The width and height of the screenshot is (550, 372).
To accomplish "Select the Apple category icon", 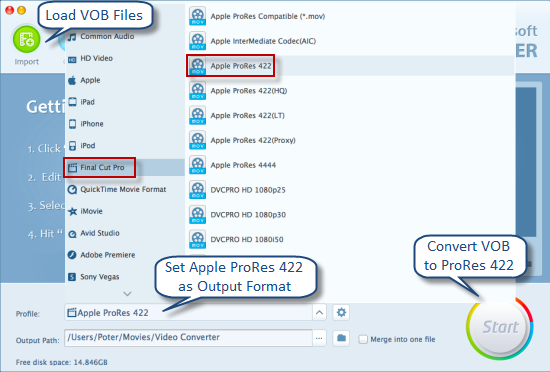I will point(72,80).
